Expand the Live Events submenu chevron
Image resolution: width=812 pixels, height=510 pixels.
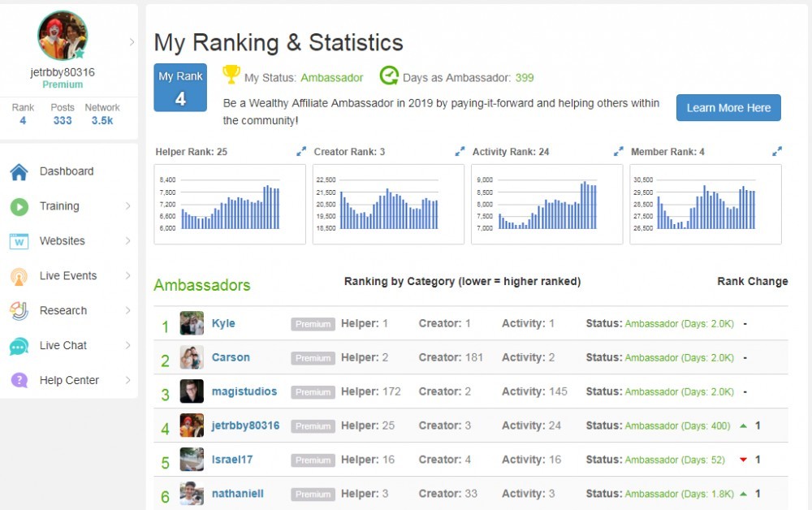coord(127,275)
